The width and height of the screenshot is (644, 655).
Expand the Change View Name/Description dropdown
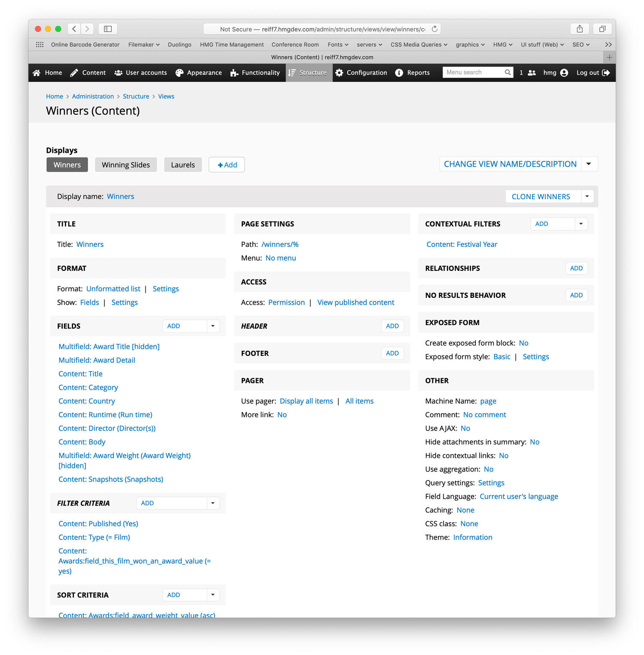pos(589,164)
